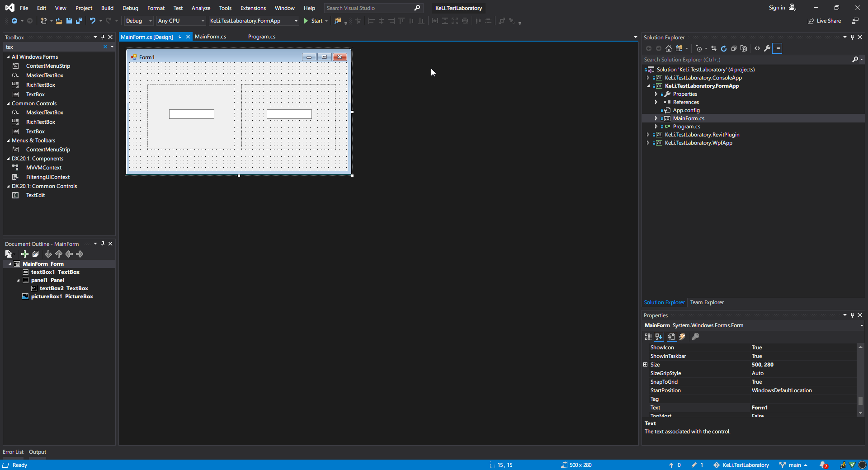Screen dimensions: 868x470
Task: Expand References under KeLi.TestLaboratory.FormApp
Action: [656, 102]
